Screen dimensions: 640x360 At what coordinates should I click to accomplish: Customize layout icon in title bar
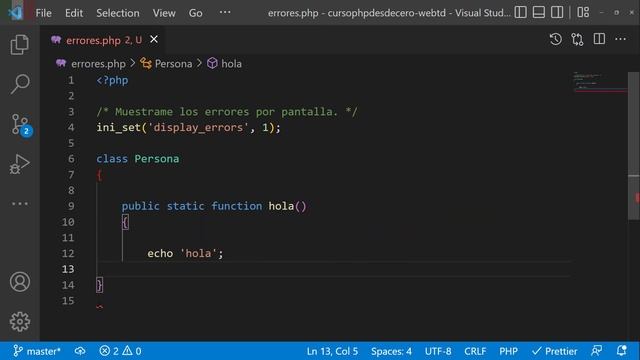click(583, 12)
